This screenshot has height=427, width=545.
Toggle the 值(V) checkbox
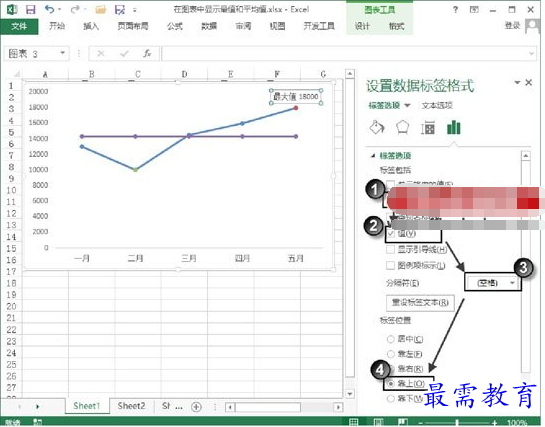(x=391, y=233)
